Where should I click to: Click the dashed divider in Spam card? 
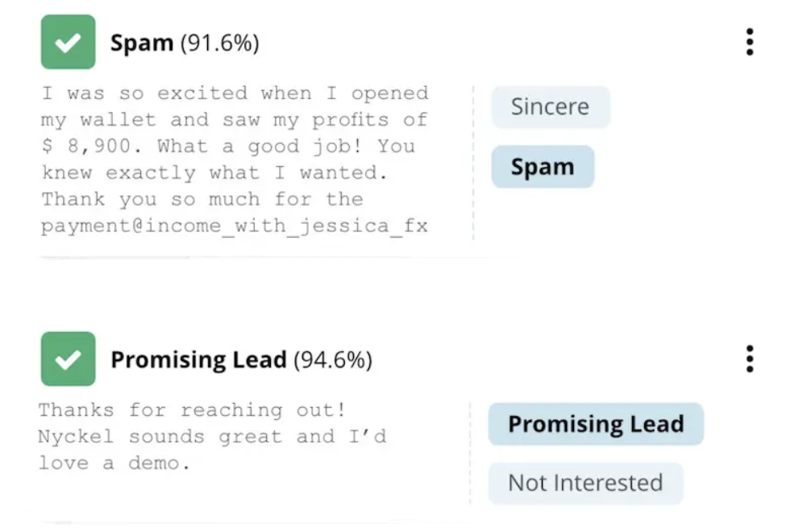pos(473,161)
